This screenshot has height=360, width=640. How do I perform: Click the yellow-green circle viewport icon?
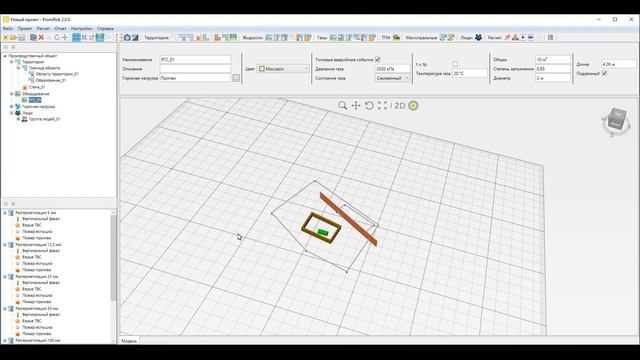click(413, 106)
